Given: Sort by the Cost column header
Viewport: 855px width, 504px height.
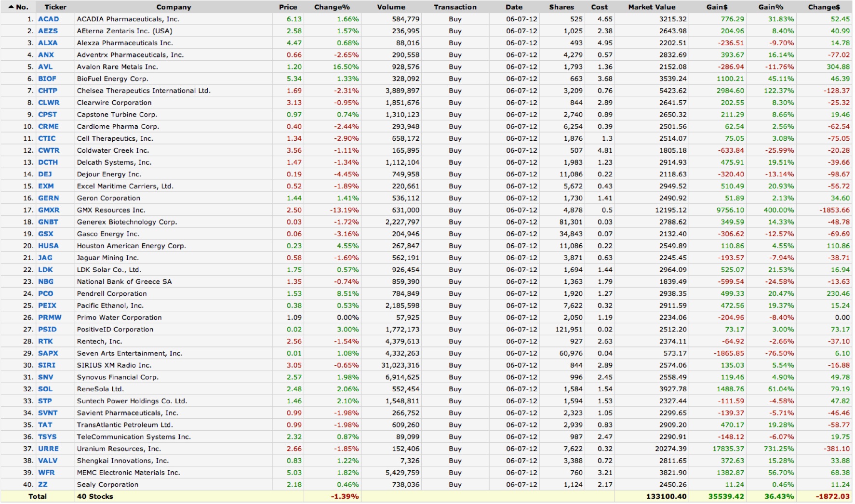Looking at the screenshot, I should 600,7.
